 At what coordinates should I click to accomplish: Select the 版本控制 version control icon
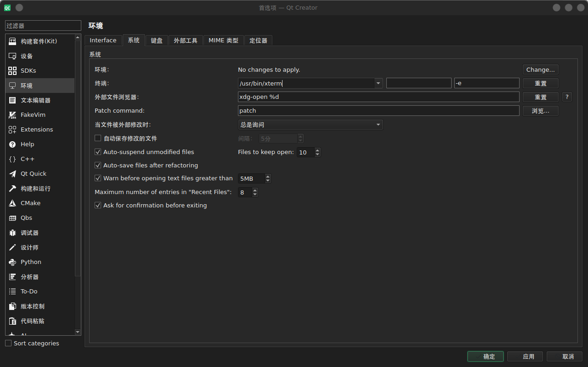[x=12, y=306]
